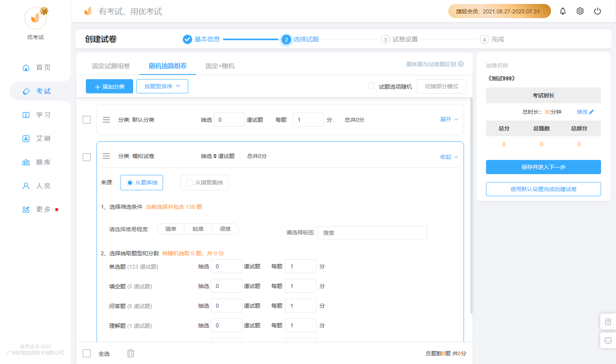Open the 请选择标签 search dropdown
This screenshot has height=364, width=616.
pyautogui.click(x=372, y=233)
